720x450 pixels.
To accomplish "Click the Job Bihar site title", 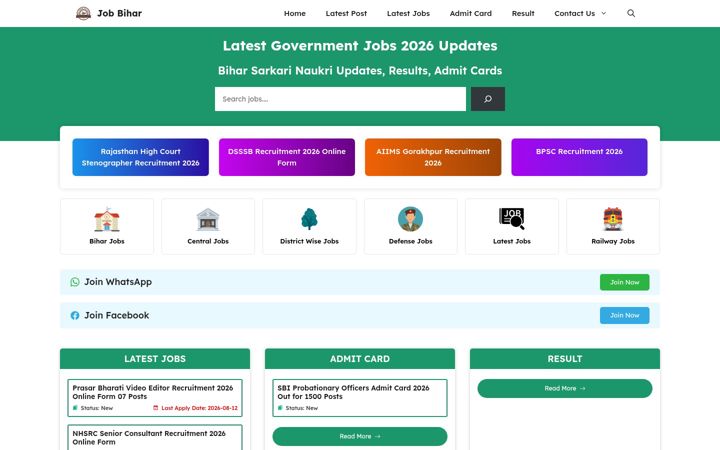I will [x=119, y=13].
